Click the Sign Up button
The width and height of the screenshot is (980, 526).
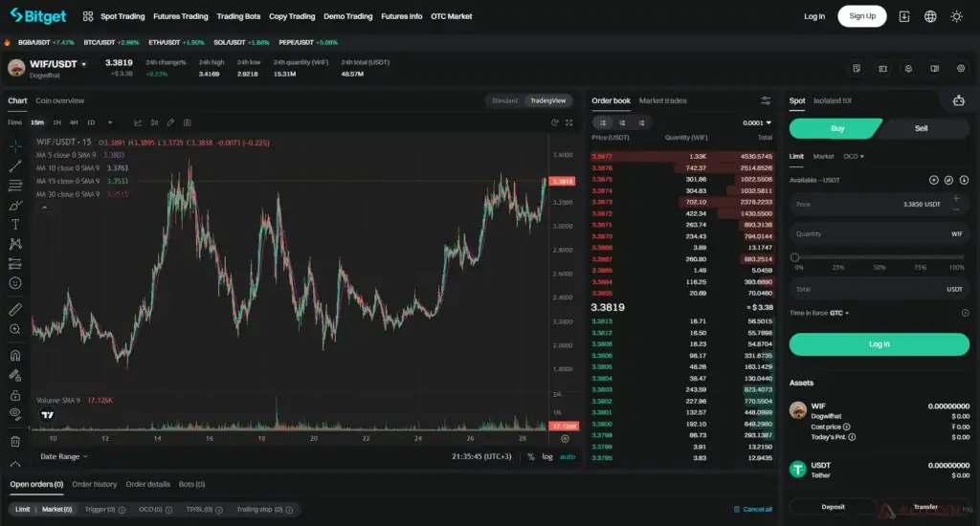[x=862, y=16]
